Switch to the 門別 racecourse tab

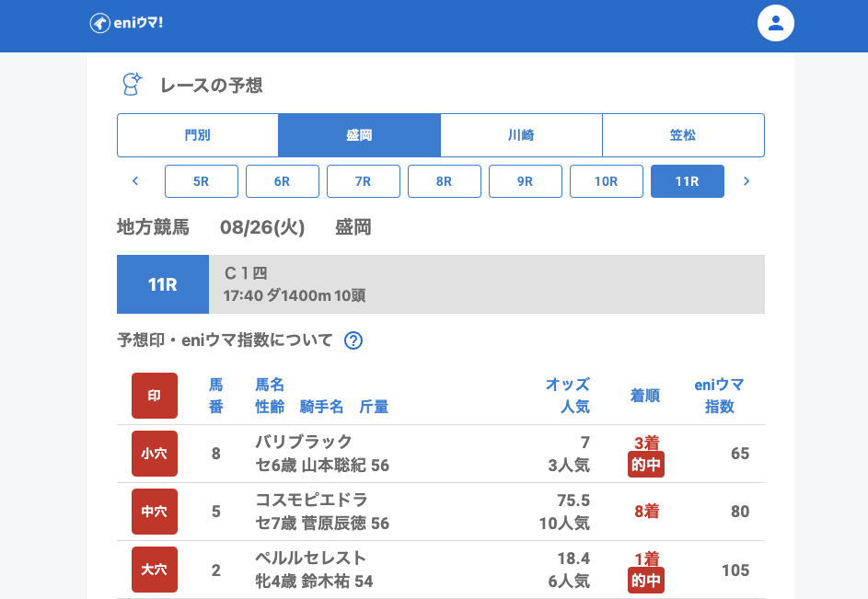pyautogui.click(x=198, y=135)
